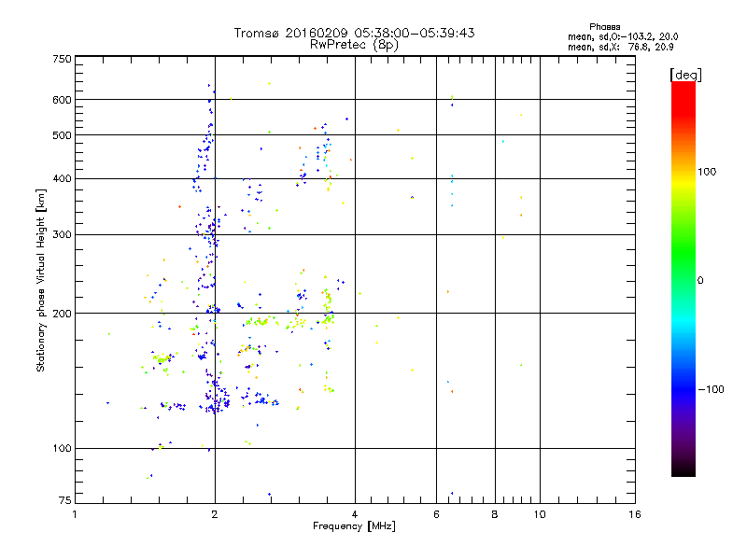Click the 'Phases' header label
Viewport: 747px width, 560px height.
[604, 27]
